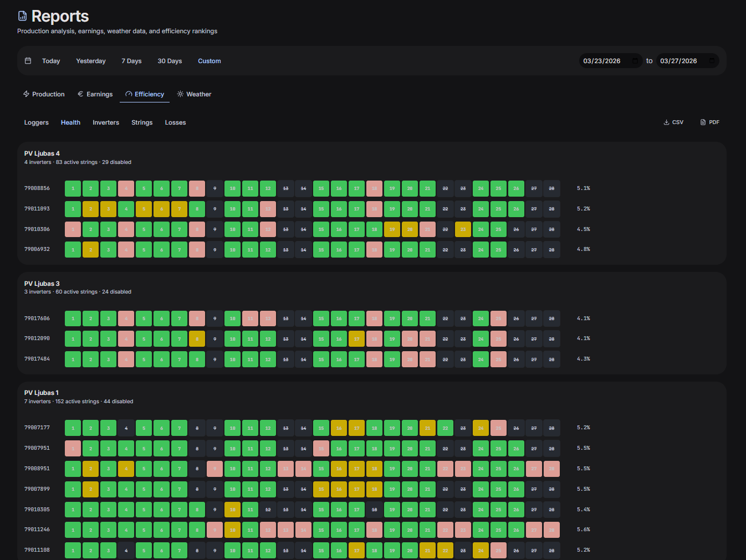Select the Production lightning bolt icon
Screen dimensions: 746x560
click(x=25, y=94)
